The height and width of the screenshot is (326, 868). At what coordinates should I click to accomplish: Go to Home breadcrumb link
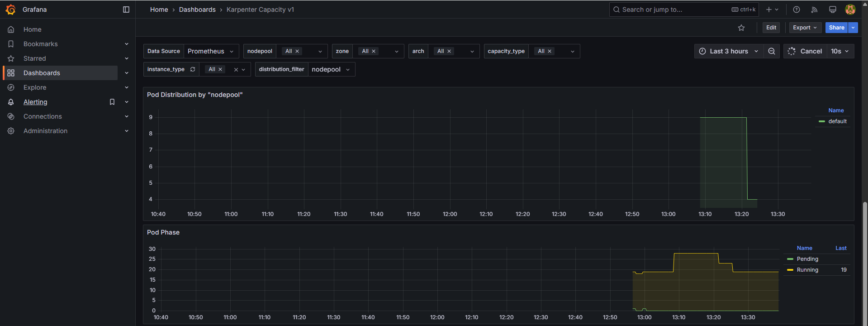tap(159, 10)
